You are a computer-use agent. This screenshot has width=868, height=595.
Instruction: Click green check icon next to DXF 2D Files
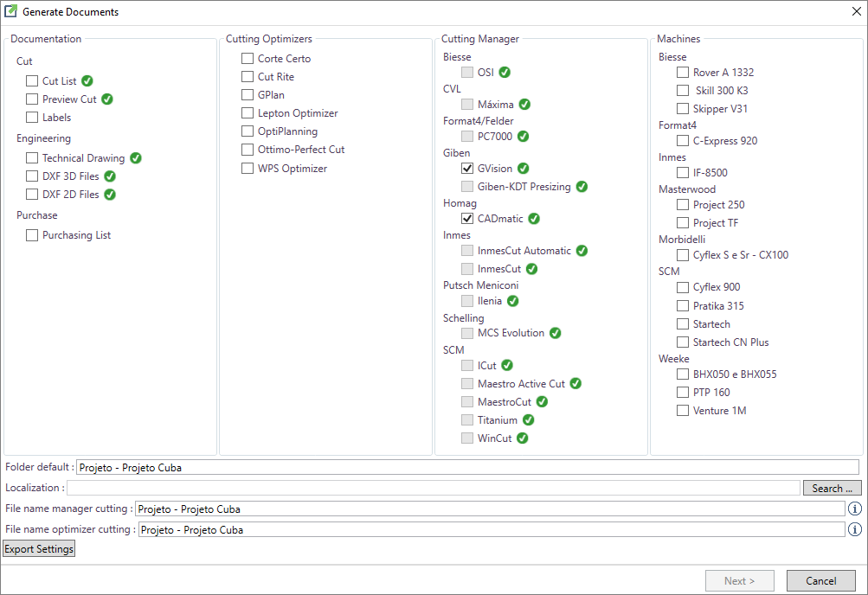(x=110, y=195)
